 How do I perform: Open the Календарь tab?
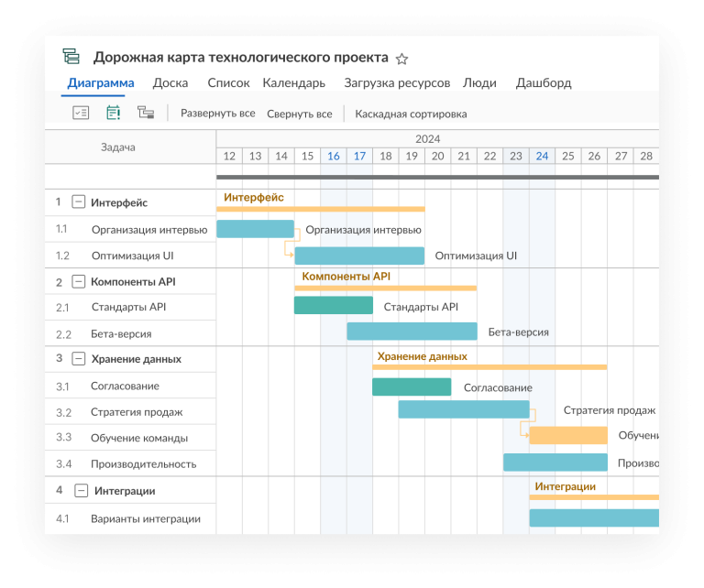tap(293, 83)
